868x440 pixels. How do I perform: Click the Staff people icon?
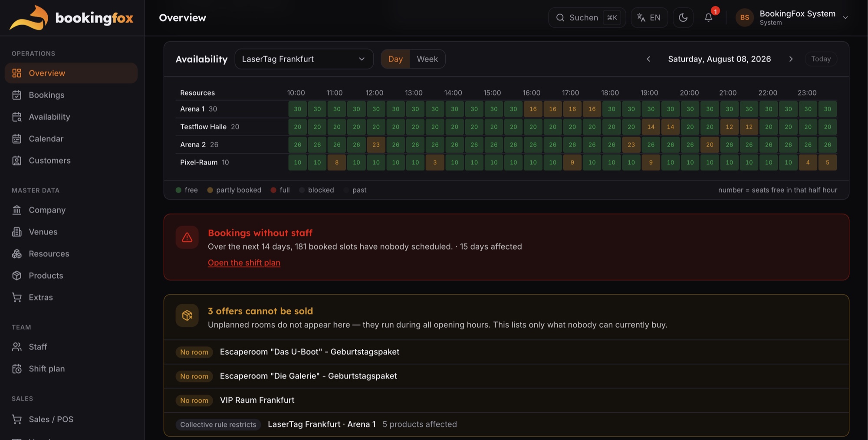tap(17, 347)
